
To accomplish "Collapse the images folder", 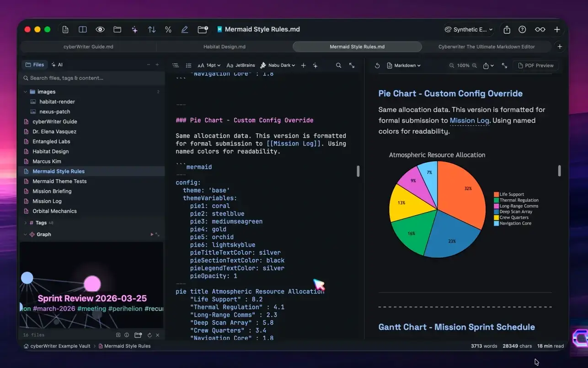I will [25, 92].
